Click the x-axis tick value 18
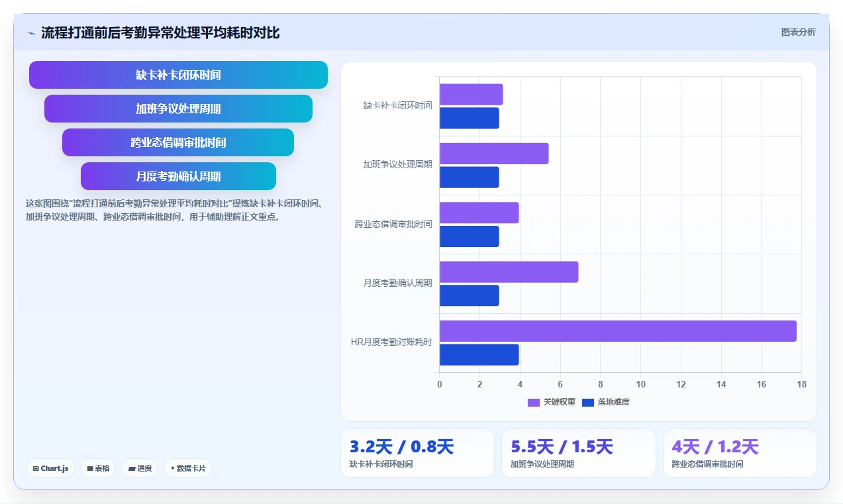843x504 pixels. (801, 384)
